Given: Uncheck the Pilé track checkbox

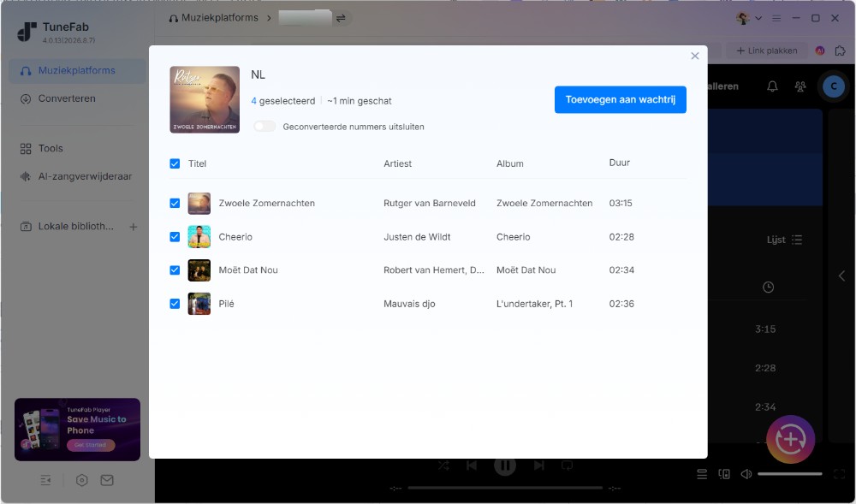Looking at the screenshot, I should 175,304.
